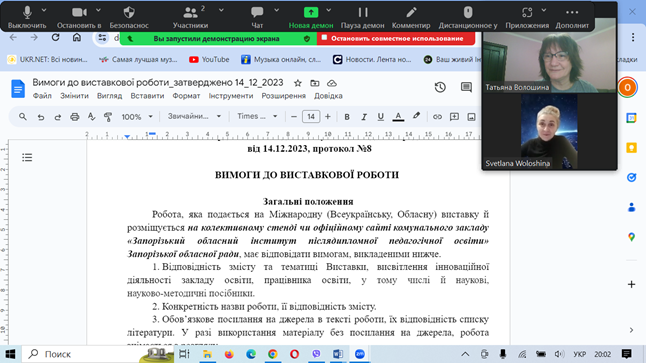The image size is (646, 363).
Task: Open the 100% zoom dropdown
Action: click(137, 117)
